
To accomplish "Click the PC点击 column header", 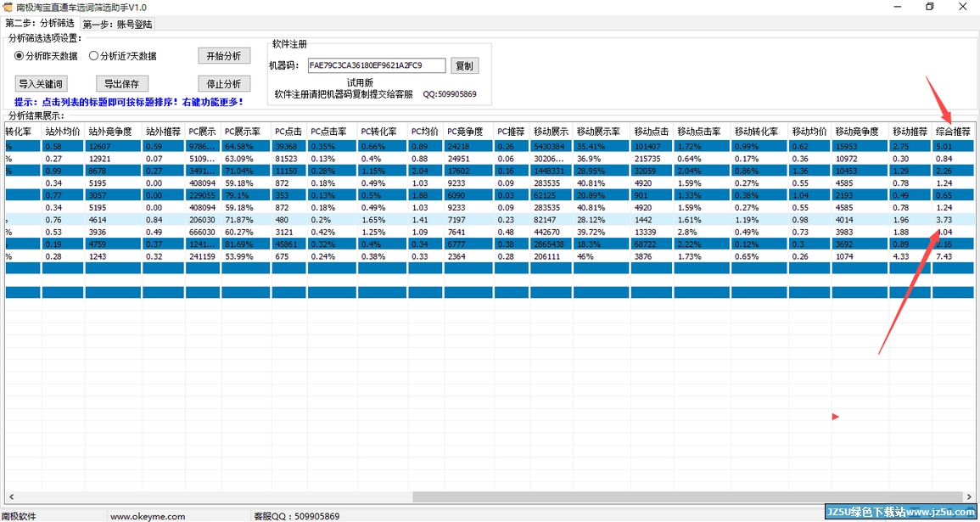I will pos(288,132).
